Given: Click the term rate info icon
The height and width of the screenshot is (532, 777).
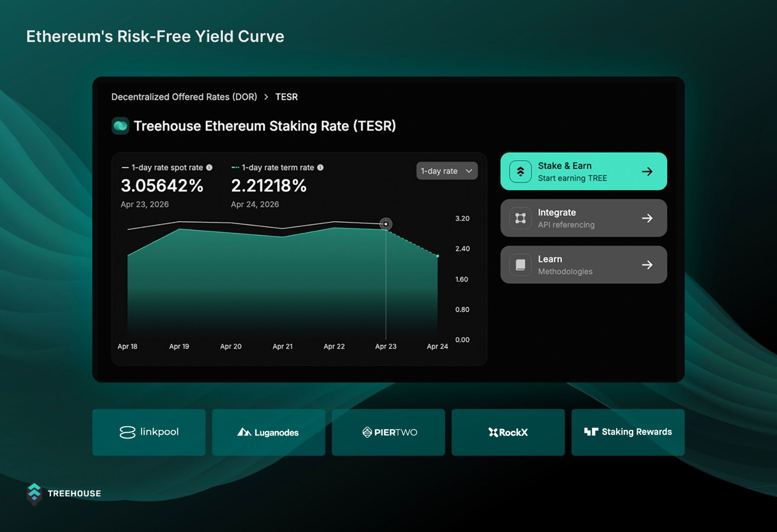Looking at the screenshot, I should tap(320, 167).
